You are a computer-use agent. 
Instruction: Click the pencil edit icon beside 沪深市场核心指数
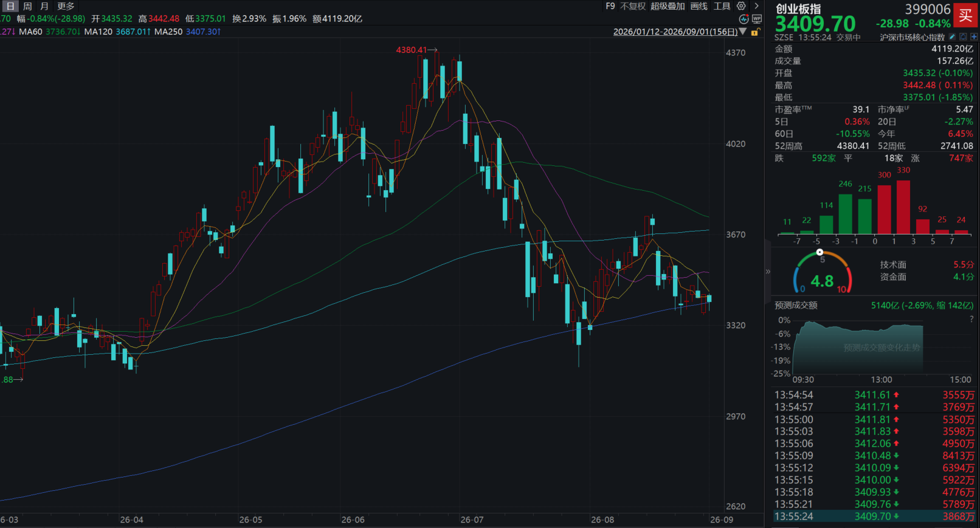coord(952,37)
